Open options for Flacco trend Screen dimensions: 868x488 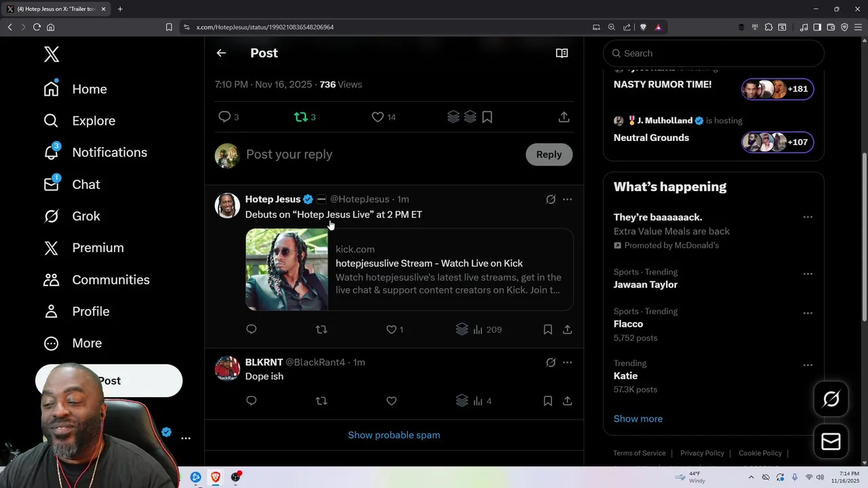pyautogui.click(x=808, y=313)
